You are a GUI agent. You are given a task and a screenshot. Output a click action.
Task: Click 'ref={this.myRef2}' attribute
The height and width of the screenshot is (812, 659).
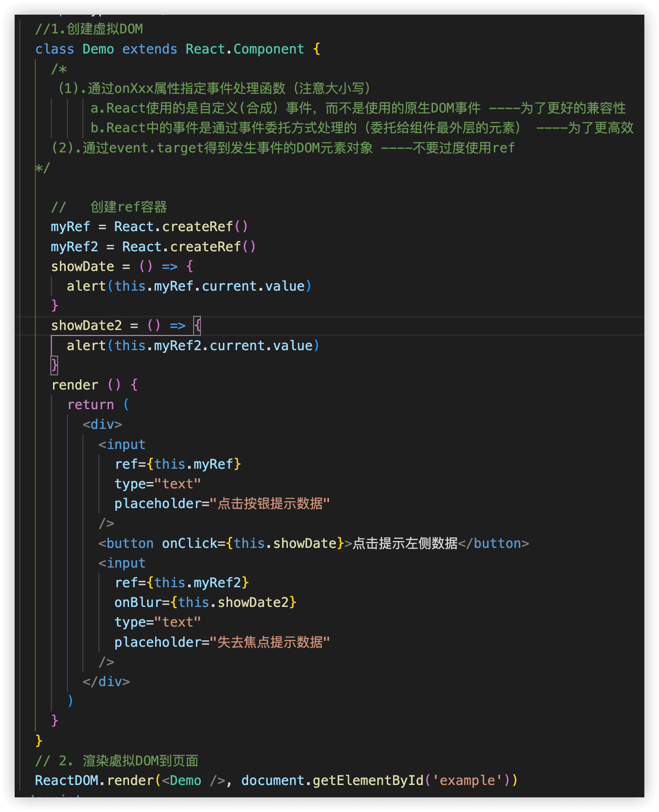point(182,583)
